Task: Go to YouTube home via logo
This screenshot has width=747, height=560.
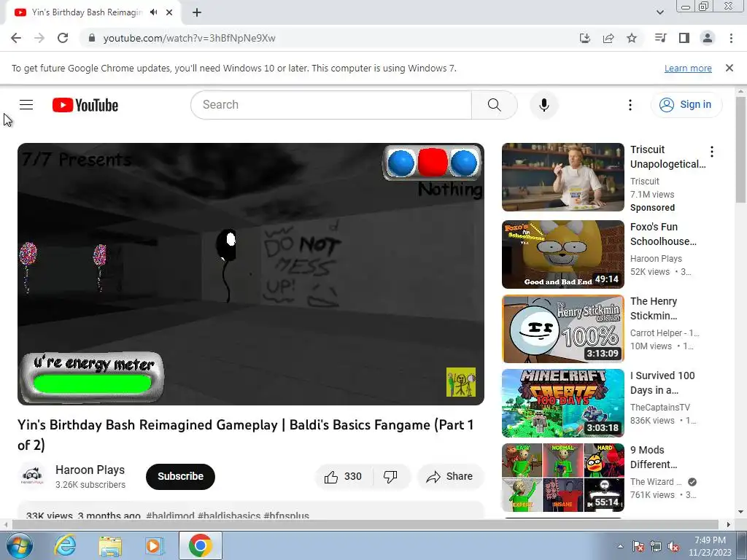Action: click(x=85, y=105)
